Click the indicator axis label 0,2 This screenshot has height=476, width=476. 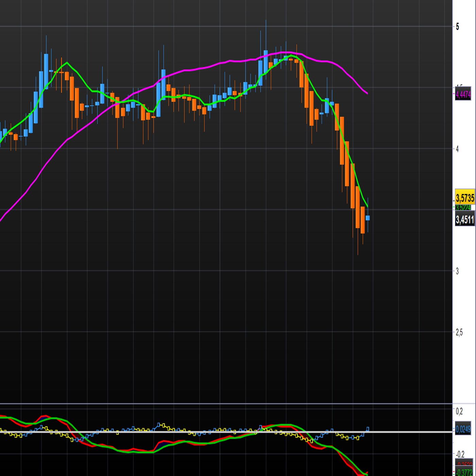pyautogui.click(x=459, y=411)
